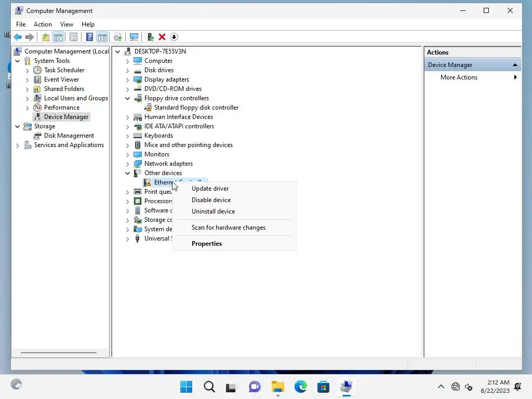Open taskbar Search
Image resolution: width=532 pixels, height=399 pixels.
coord(209,387)
